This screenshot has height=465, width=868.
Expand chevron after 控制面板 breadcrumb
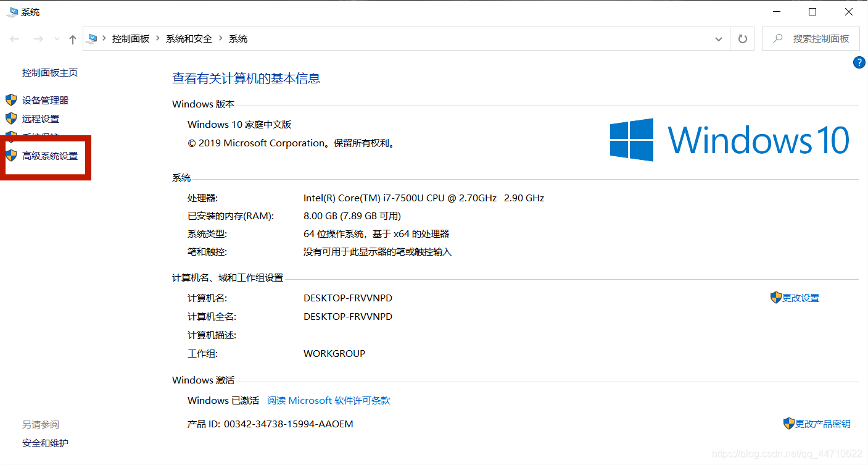(157, 38)
